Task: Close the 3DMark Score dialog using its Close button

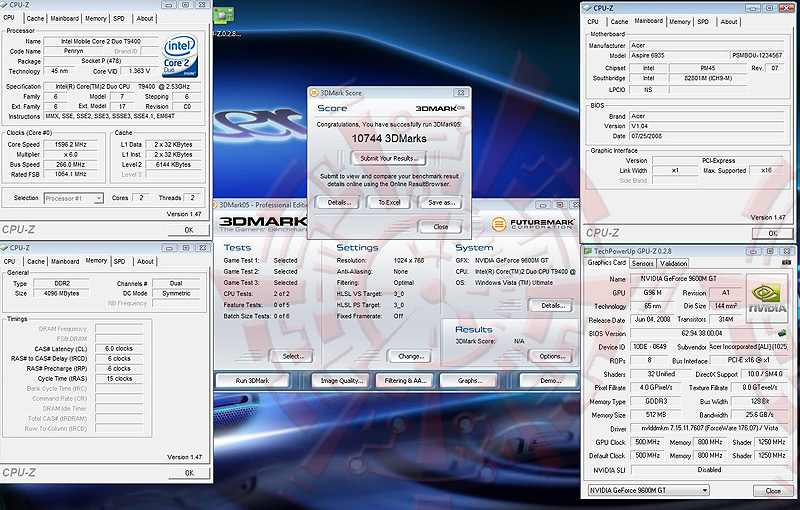Action: pos(441,226)
